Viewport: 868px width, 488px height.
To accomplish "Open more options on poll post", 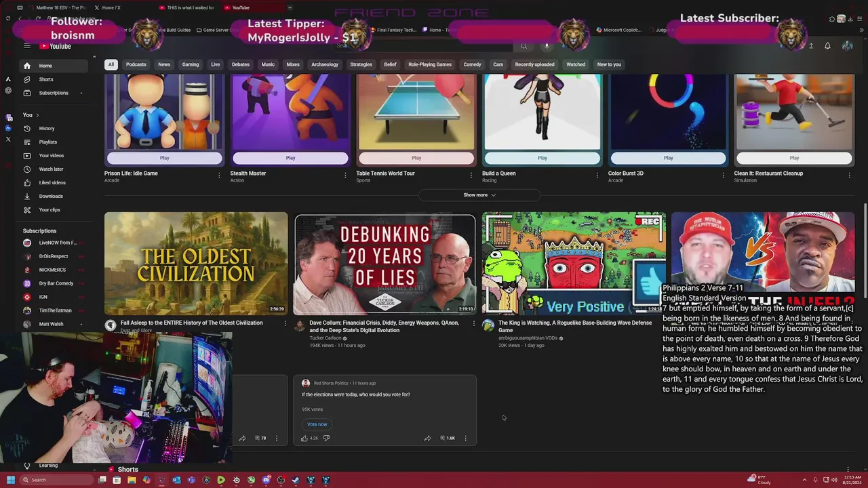I will click(x=465, y=438).
